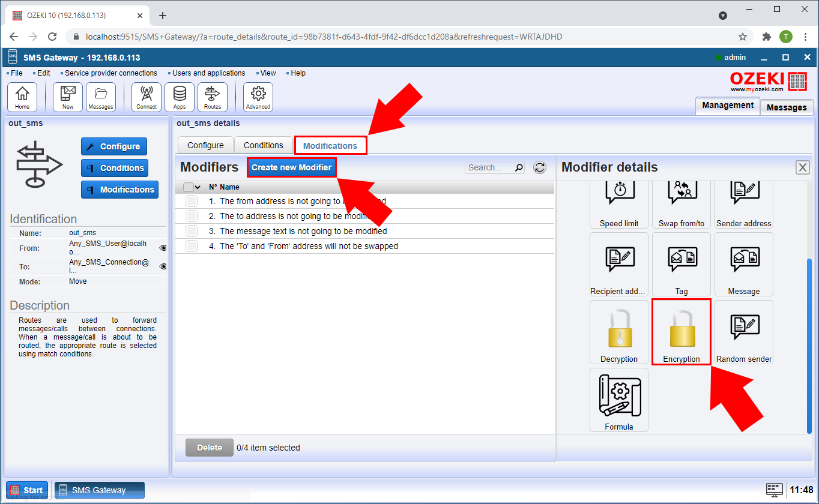Open a new browser tab

(162, 16)
